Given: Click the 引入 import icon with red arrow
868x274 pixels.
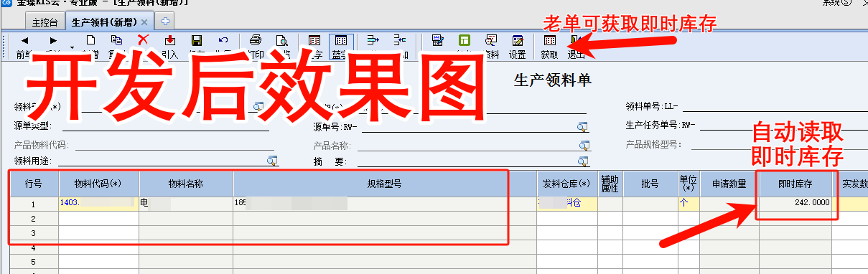Looking at the screenshot, I should 170,41.
